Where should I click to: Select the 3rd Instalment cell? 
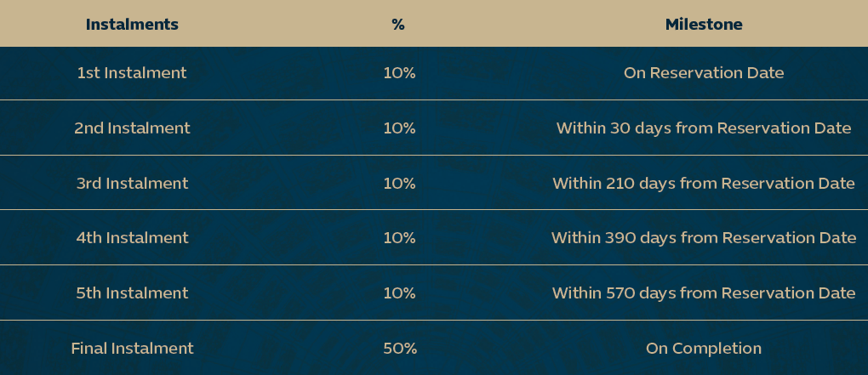pyautogui.click(x=132, y=183)
